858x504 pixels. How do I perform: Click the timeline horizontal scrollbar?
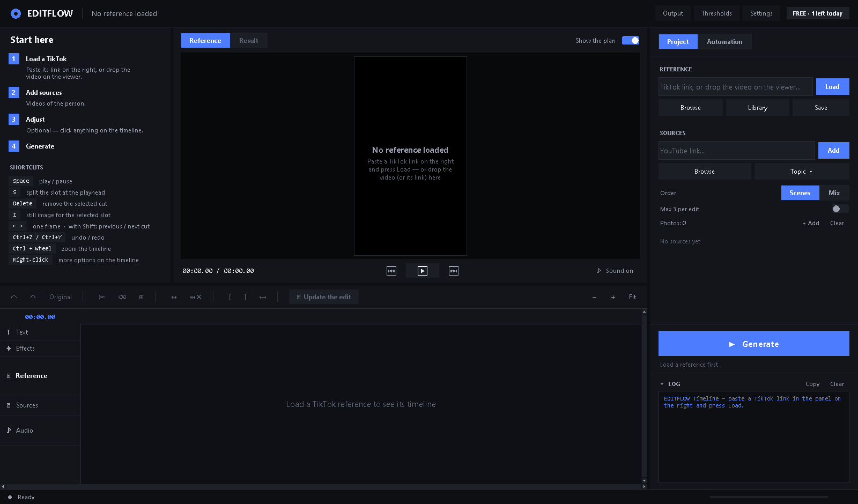pyautogui.click(x=323, y=487)
